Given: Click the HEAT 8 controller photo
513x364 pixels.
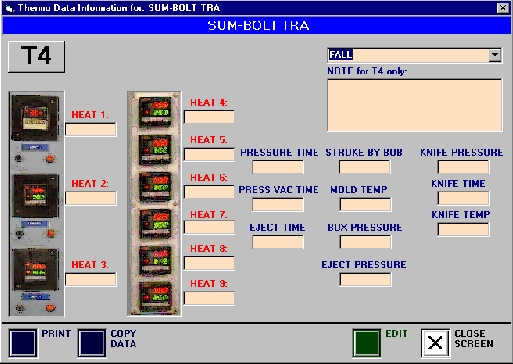Looking at the screenshot, I should 155,260.
